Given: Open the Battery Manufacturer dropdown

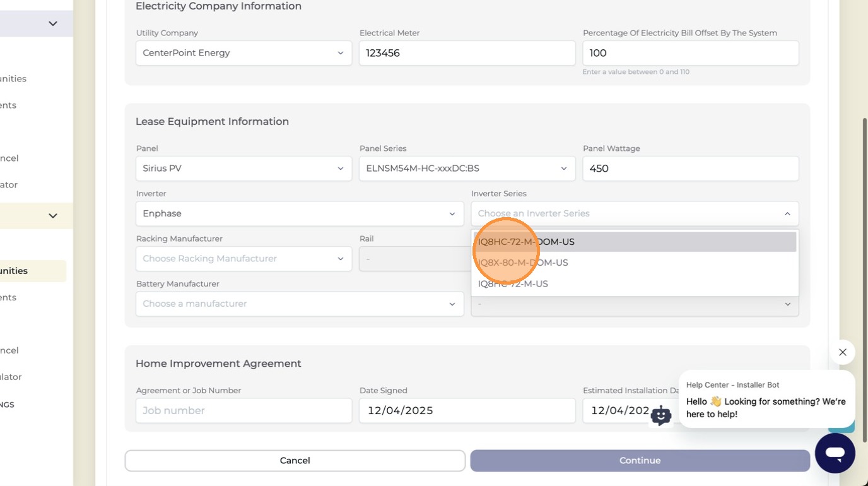Looking at the screenshot, I should (300, 304).
